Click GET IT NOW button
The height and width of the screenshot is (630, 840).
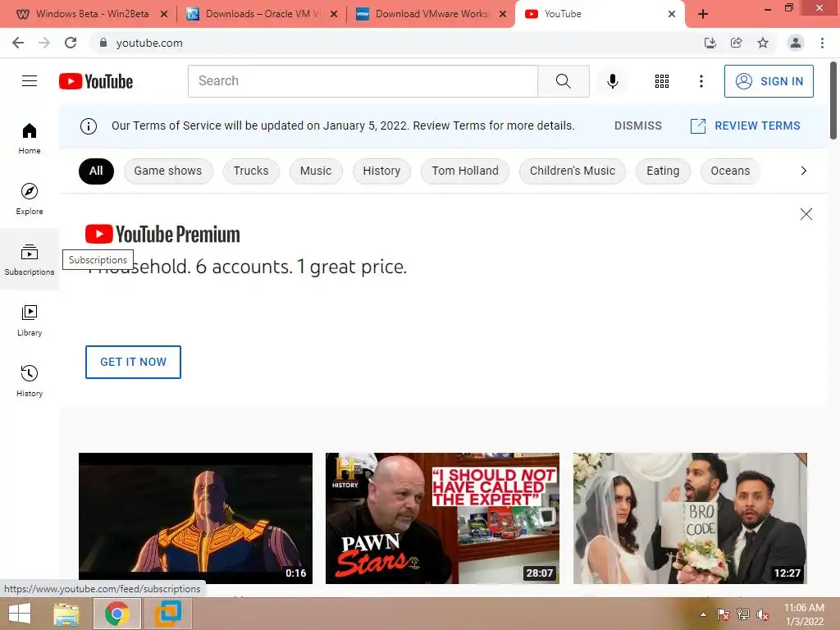click(x=134, y=362)
